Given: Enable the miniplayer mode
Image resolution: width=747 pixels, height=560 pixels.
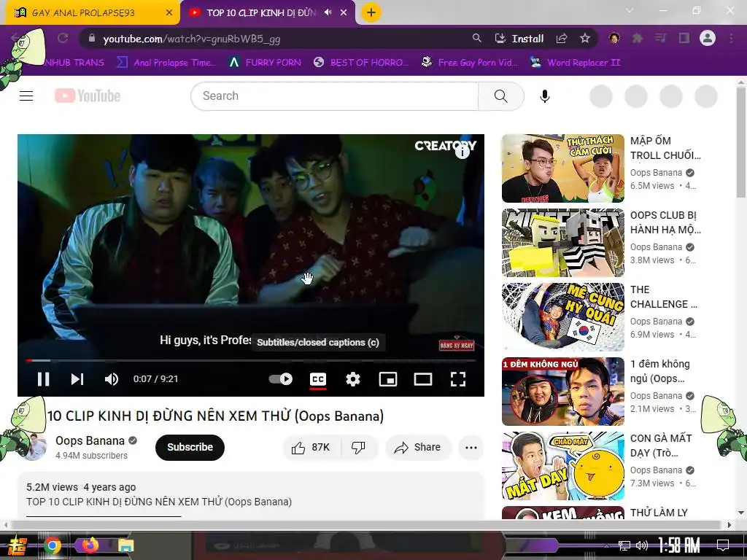Looking at the screenshot, I should tap(388, 379).
